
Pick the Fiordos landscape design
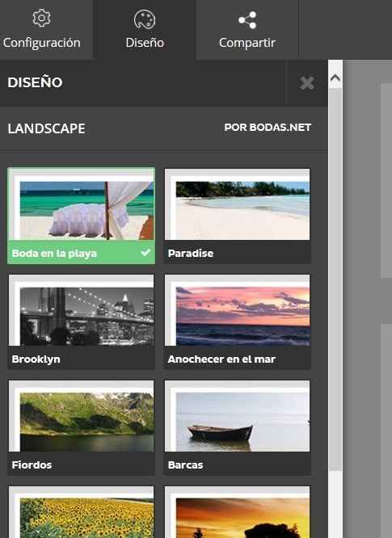[x=82, y=427]
